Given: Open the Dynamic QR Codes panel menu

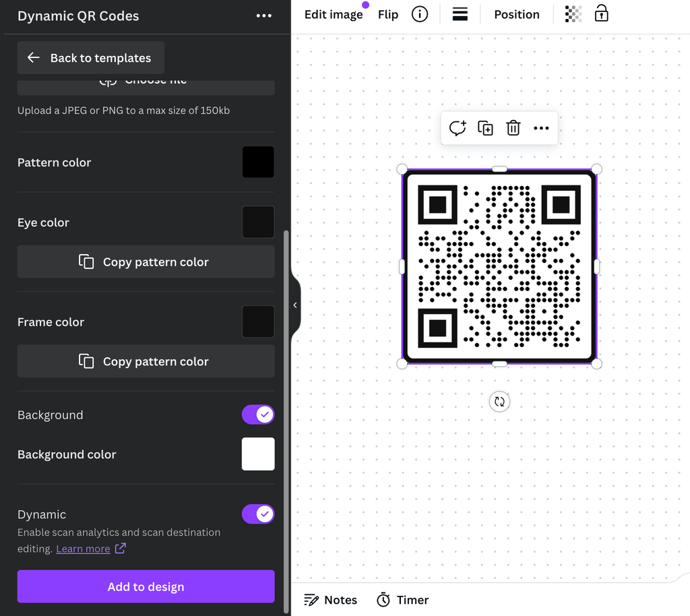Looking at the screenshot, I should (263, 15).
